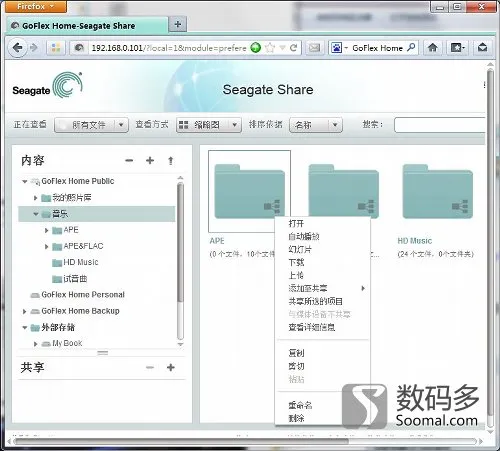Click the APE folder name label
This screenshot has height=451, width=500.
pos(217,241)
